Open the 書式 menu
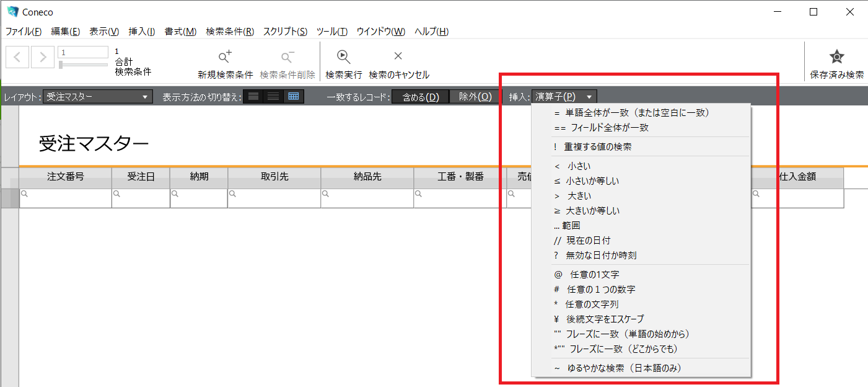 tap(180, 32)
